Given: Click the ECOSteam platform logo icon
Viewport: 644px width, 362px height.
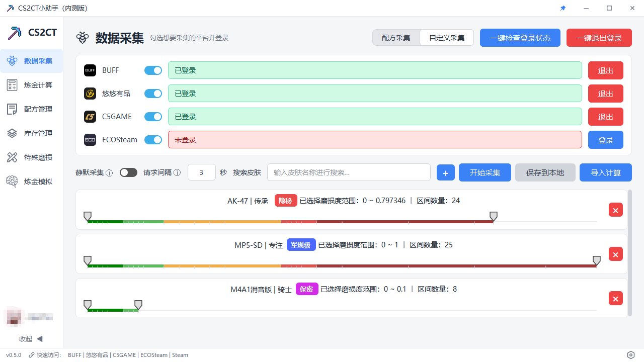Looking at the screenshot, I should click(90, 140).
